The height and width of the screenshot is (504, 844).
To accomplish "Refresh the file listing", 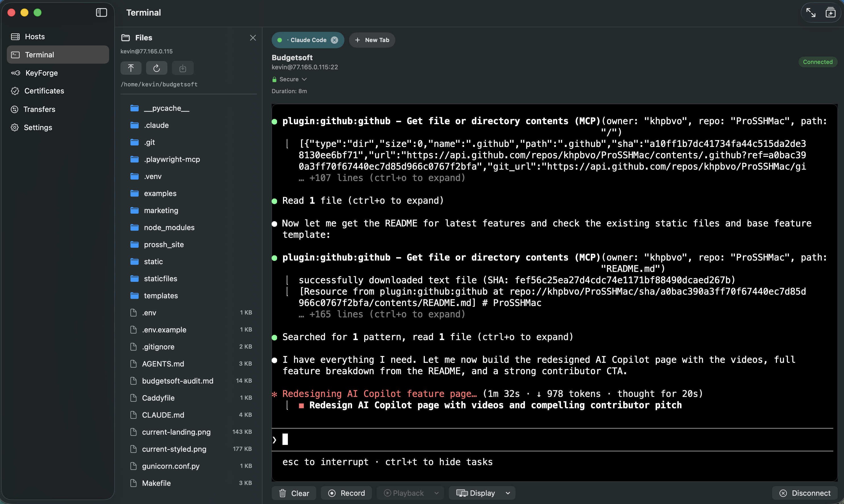I will pyautogui.click(x=157, y=68).
